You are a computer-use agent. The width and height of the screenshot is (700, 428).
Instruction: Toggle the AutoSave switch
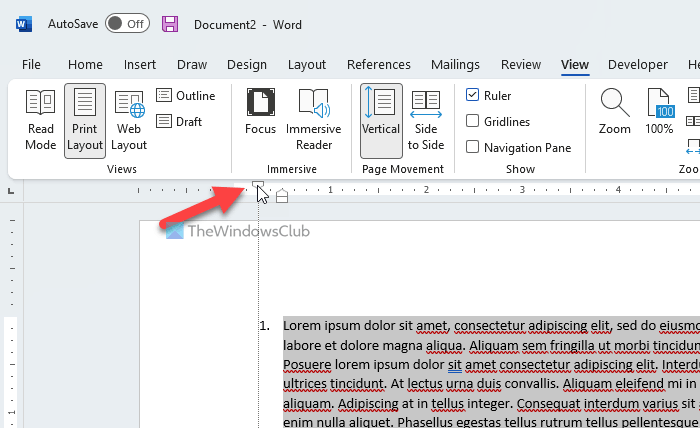click(x=127, y=23)
